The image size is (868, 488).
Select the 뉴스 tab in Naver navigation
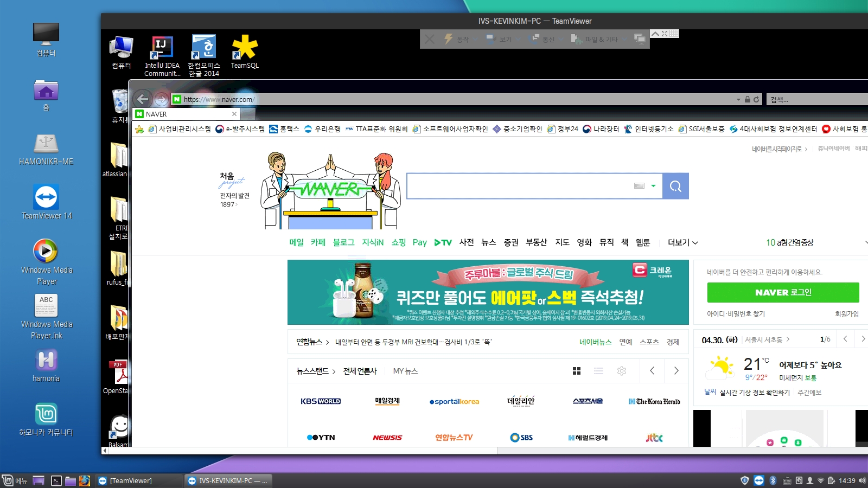pos(488,242)
